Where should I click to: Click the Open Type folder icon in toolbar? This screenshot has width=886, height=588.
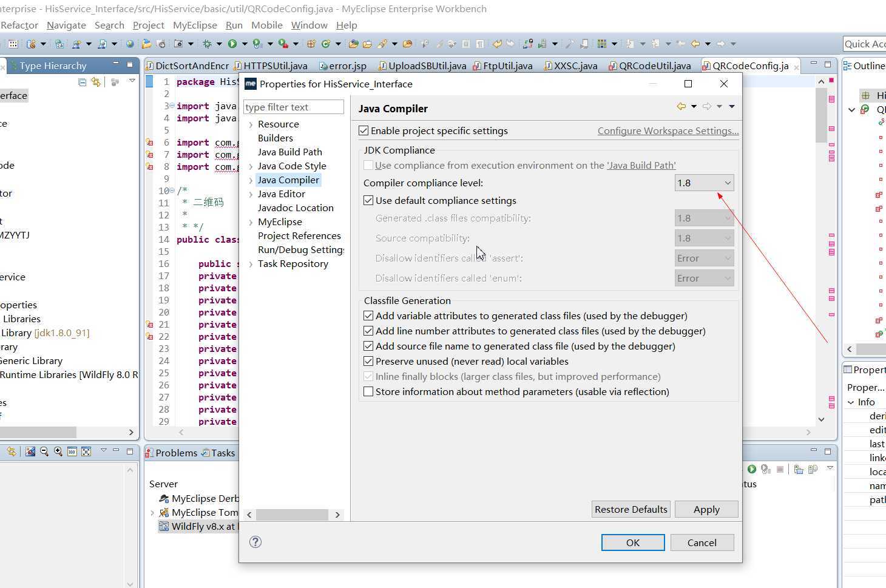coord(353,44)
